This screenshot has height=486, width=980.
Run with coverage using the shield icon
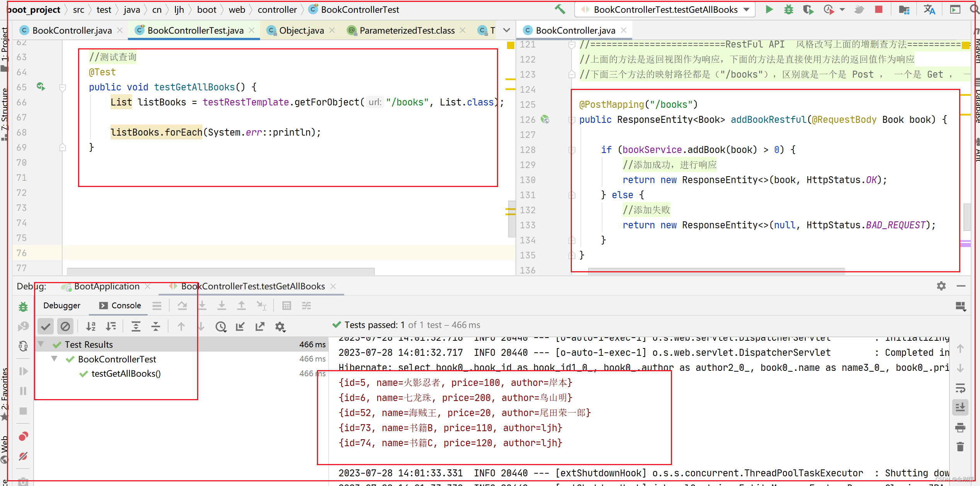click(x=808, y=9)
